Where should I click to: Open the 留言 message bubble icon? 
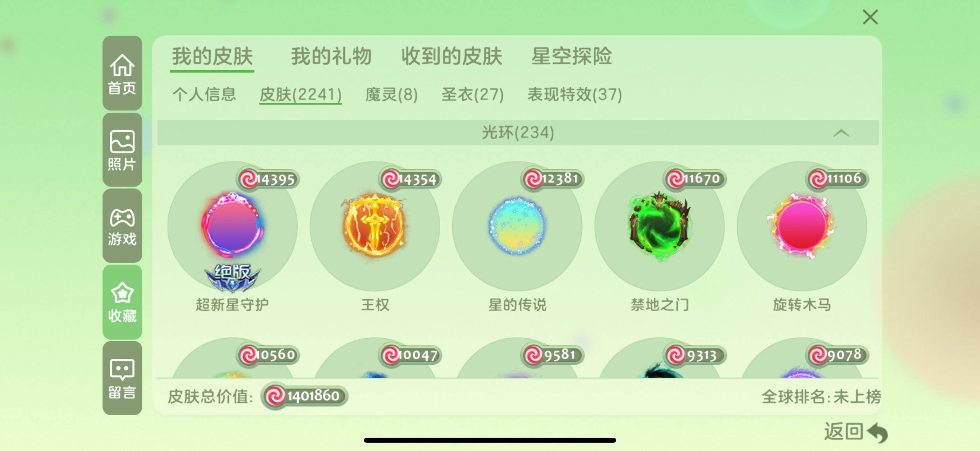coord(122,378)
